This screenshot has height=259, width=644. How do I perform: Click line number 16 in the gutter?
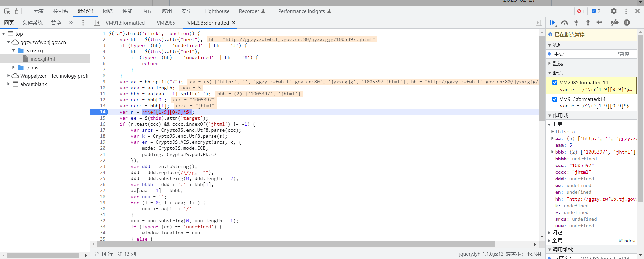[x=103, y=124]
